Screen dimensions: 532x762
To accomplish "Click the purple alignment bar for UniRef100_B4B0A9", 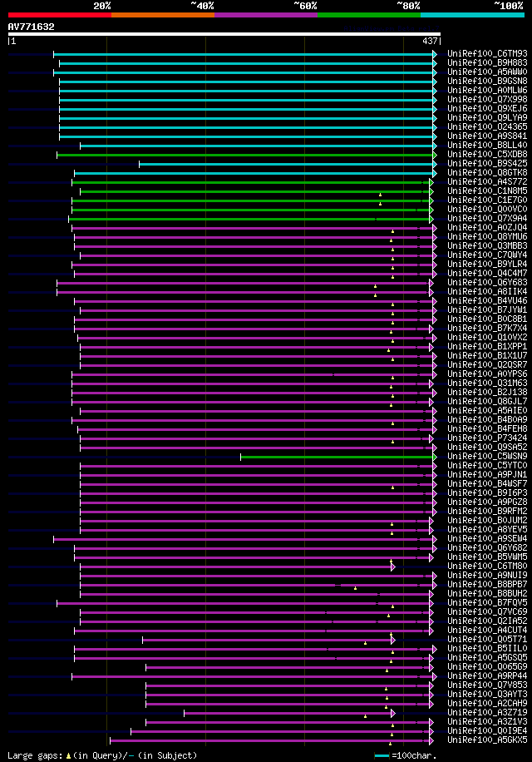I will click(x=253, y=420).
